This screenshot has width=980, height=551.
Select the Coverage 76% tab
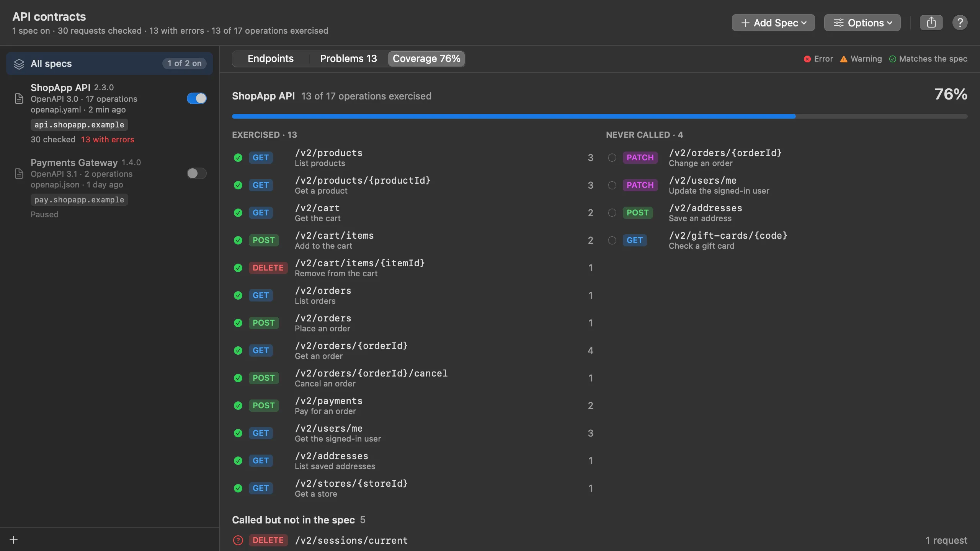coord(426,59)
